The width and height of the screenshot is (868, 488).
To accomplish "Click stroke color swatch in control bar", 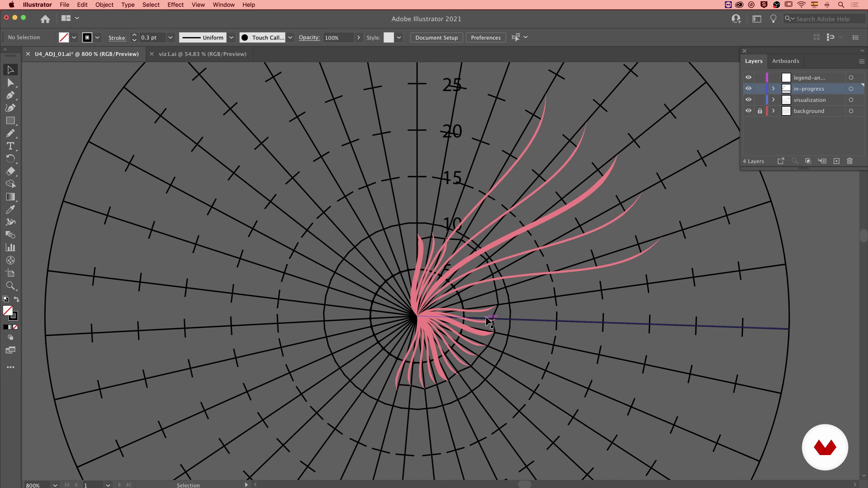I will (x=87, y=37).
